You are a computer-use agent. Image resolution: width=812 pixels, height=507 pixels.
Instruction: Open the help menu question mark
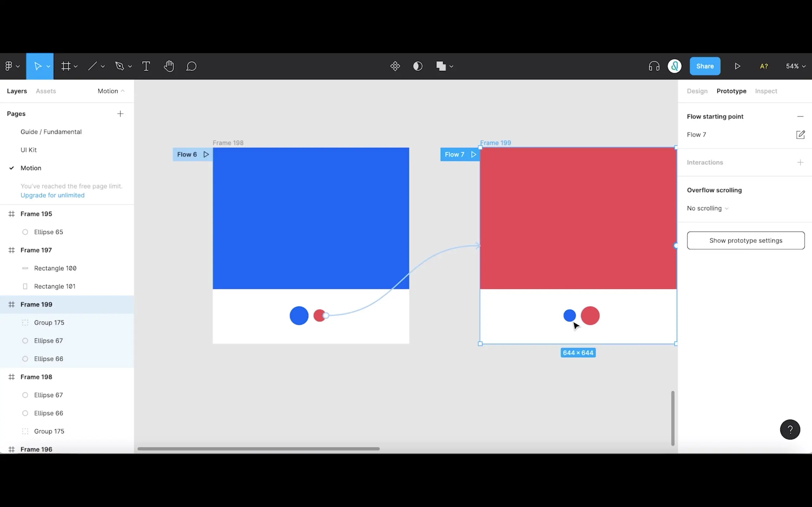[790, 430]
